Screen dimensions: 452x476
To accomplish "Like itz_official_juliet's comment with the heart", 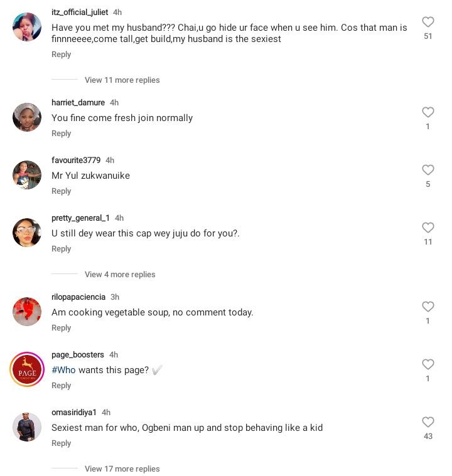I will [428, 23].
